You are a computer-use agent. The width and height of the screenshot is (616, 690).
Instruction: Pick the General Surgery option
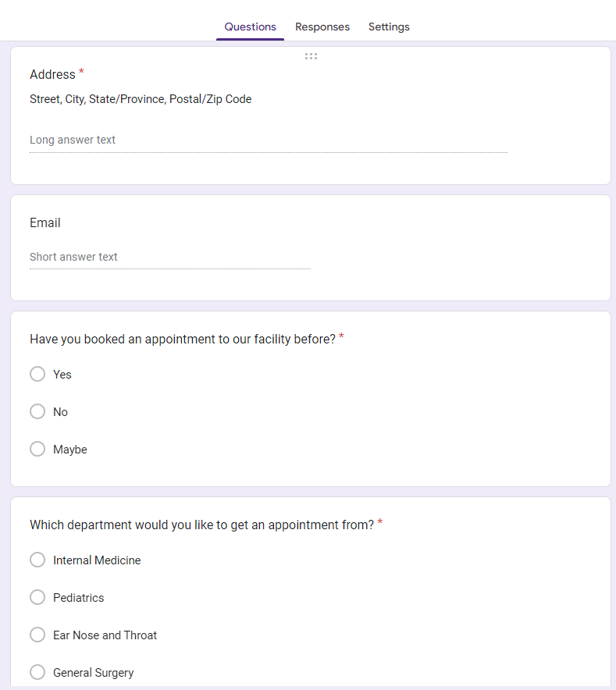(37, 673)
